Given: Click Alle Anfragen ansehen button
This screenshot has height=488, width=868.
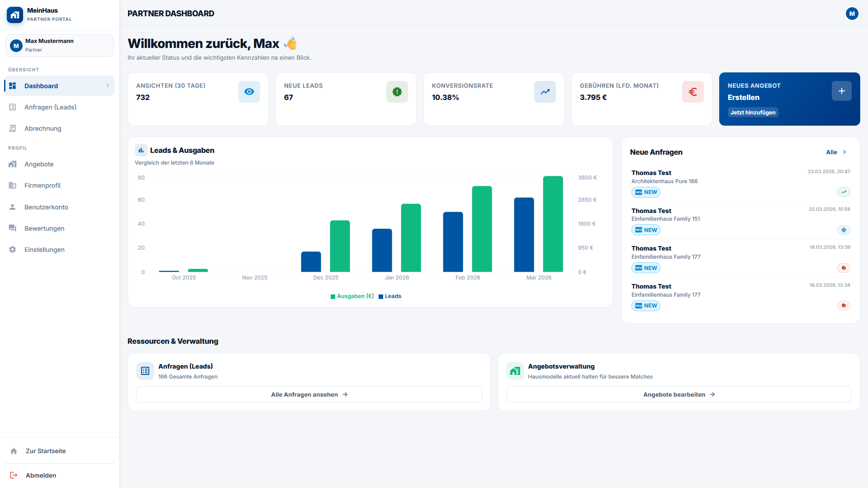Looking at the screenshot, I should pyautogui.click(x=309, y=394).
